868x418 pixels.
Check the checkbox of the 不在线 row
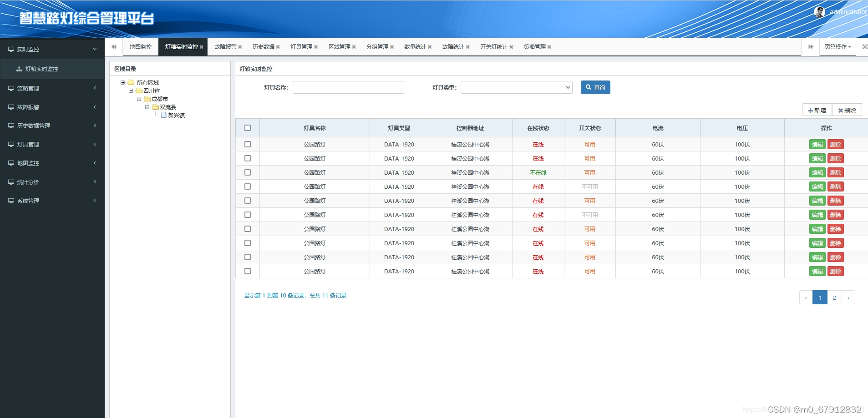click(248, 172)
